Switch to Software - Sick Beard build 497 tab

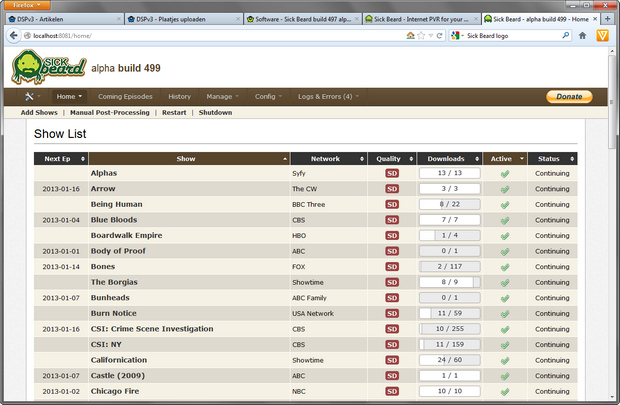[302, 19]
